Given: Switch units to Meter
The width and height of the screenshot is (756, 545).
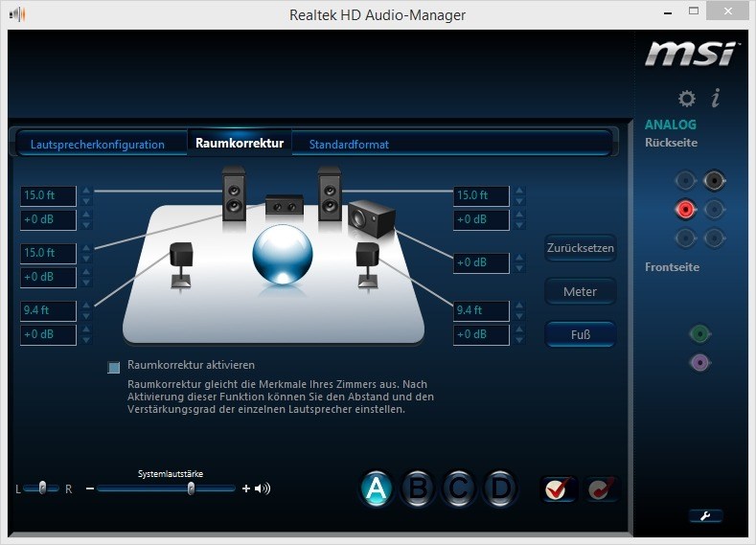Looking at the screenshot, I should (x=580, y=291).
